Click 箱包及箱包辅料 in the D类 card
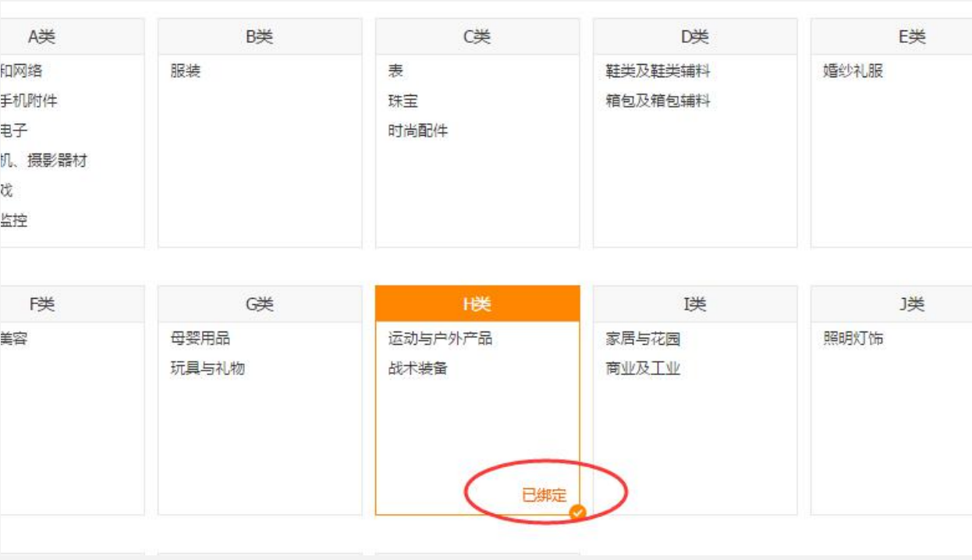 tap(658, 101)
